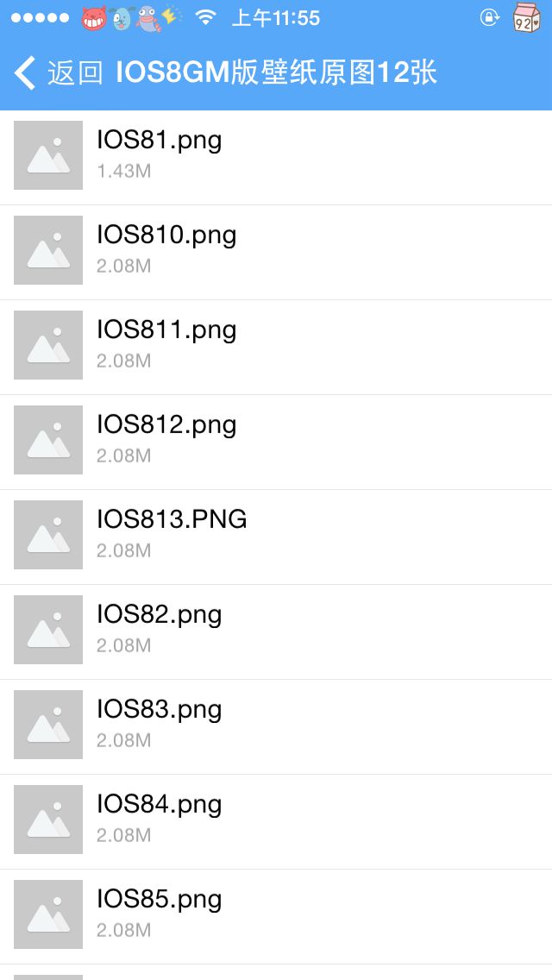Tap the milk carton battery icon
Viewport: 552px width, 980px height.
(x=526, y=18)
